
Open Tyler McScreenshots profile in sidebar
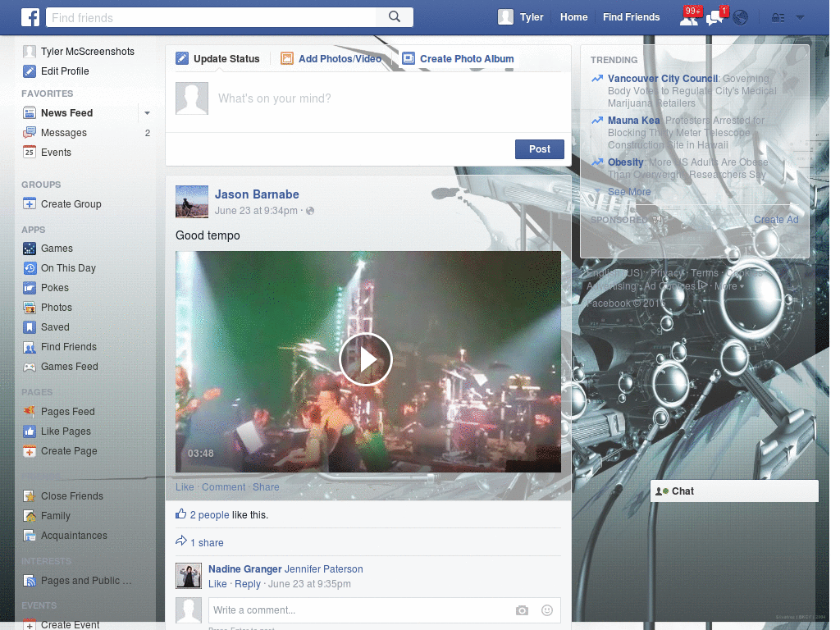point(88,52)
